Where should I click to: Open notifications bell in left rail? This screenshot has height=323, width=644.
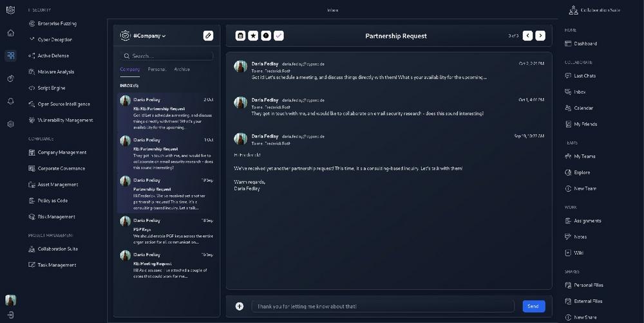[x=11, y=101]
